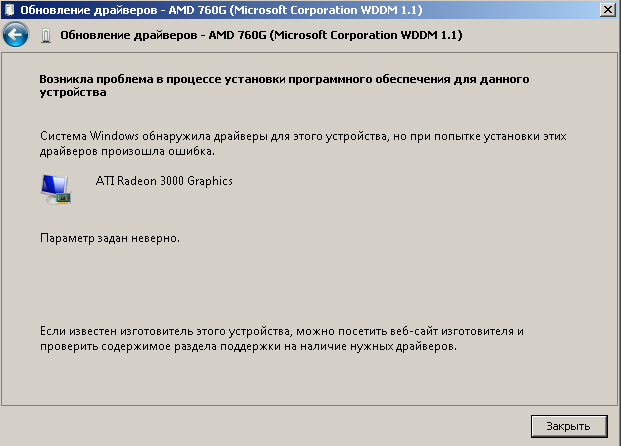The image size is (621, 446).
Task: Click the line starting Если известен изготовитель
Action: 281,330
